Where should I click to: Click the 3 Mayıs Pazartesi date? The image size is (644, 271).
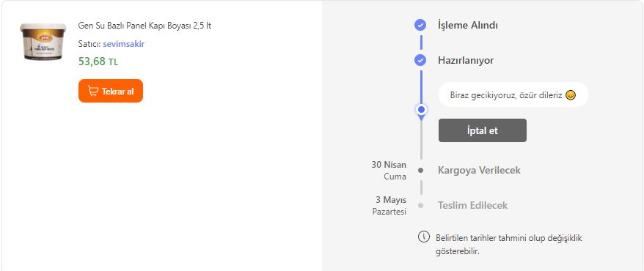(x=389, y=206)
